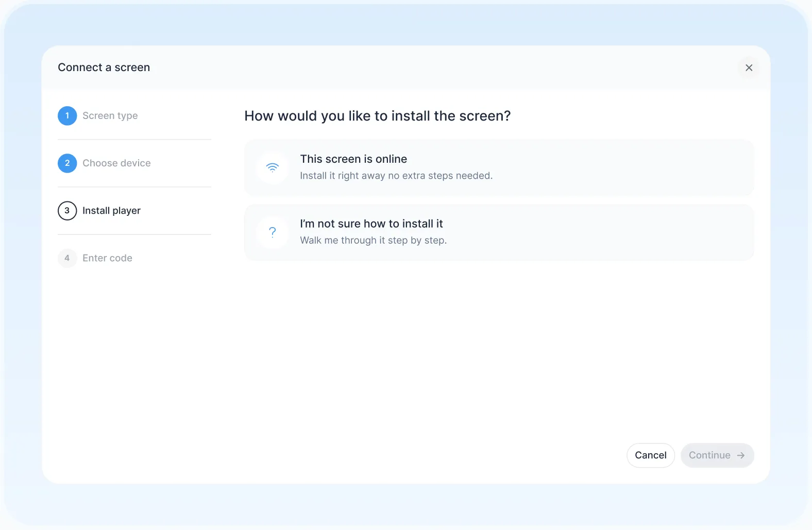Close the Connect a screen dialog
The image size is (812, 530).
[749, 67]
